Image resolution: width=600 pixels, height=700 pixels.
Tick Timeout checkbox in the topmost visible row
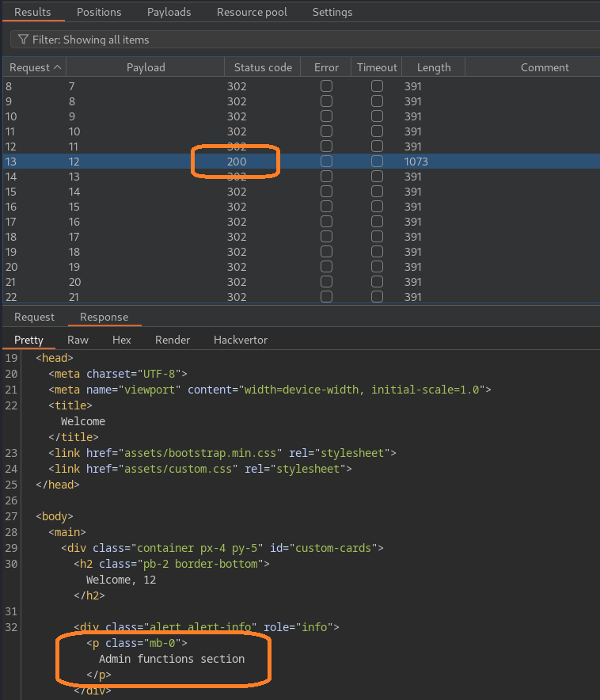point(378,86)
